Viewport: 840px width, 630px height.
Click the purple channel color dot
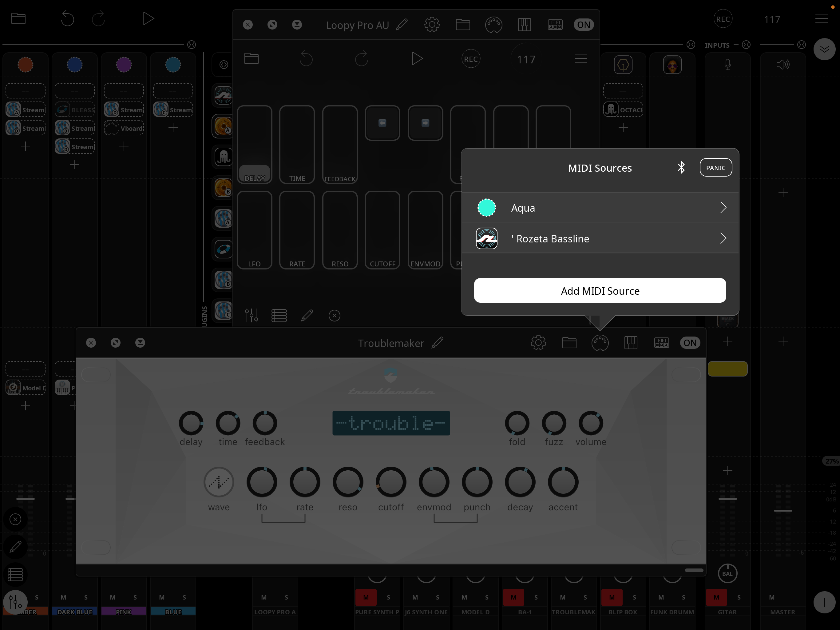coord(123,65)
